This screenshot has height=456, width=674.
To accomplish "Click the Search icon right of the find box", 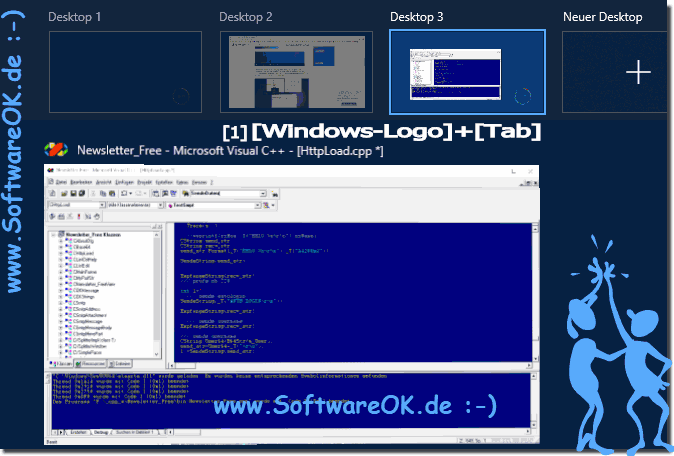I will (274, 194).
